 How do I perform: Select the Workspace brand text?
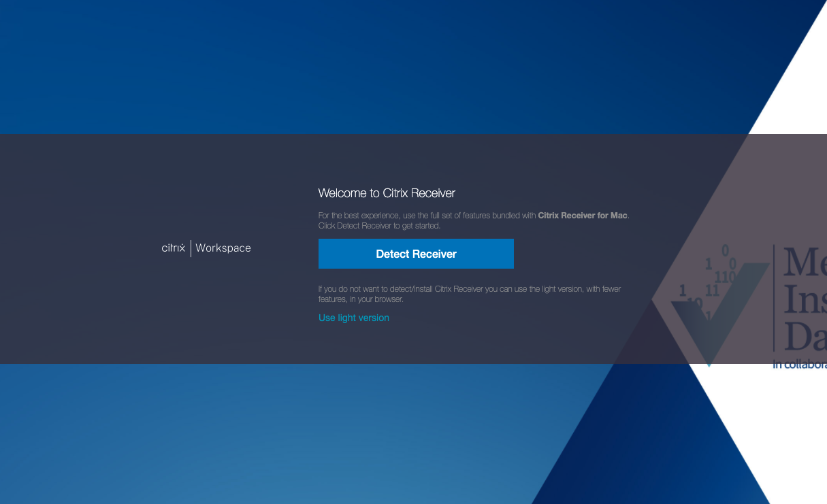223,248
